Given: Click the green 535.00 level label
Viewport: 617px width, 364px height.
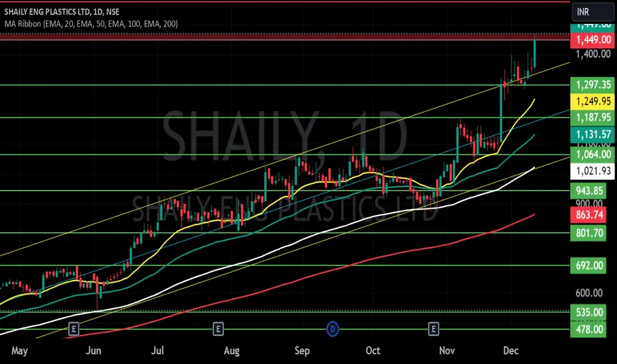Looking at the screenshot, I should (589, 312).
